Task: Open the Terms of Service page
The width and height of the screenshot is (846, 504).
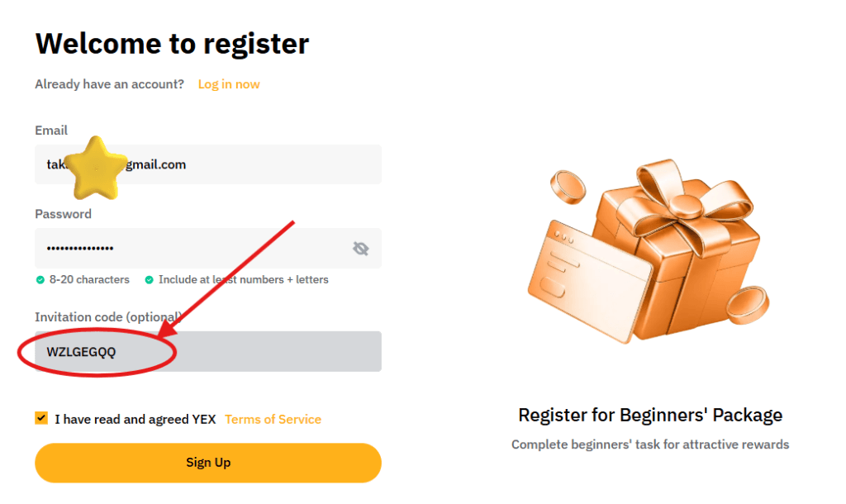Action: tap(273, 419)
